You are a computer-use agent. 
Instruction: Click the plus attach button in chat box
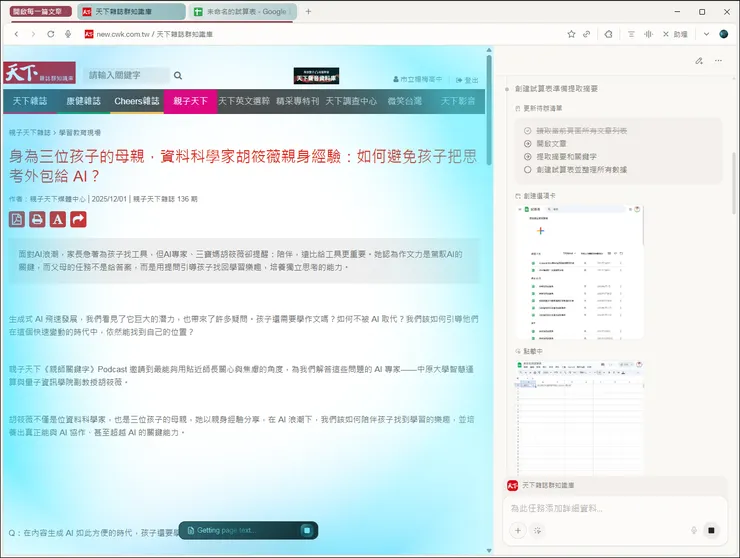point(518,531)
